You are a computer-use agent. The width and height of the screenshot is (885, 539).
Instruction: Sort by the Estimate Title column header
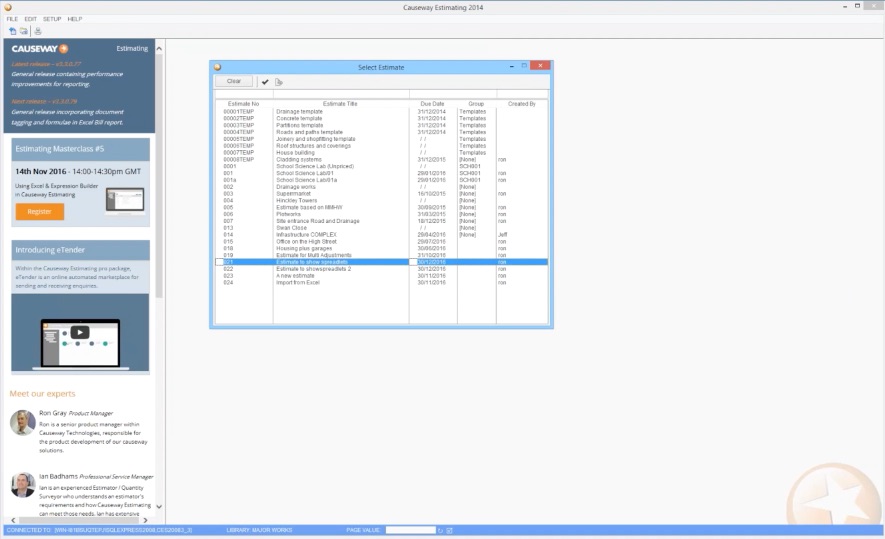pos(340,104)
